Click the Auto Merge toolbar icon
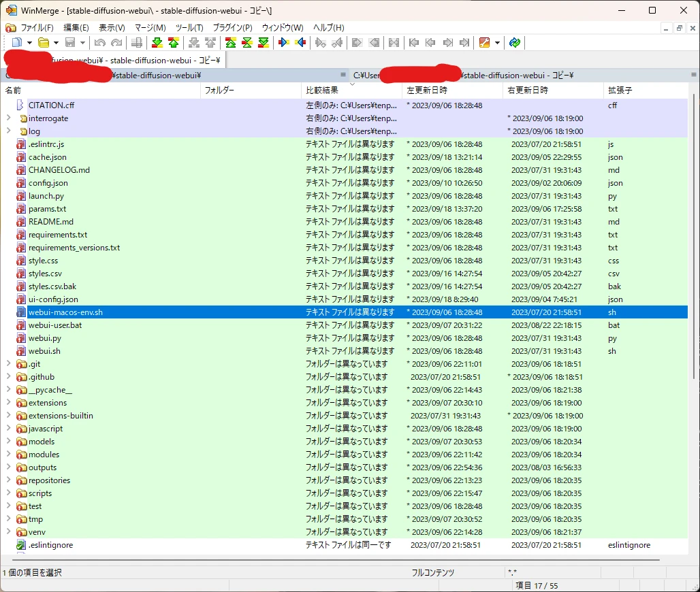Viewport: 700px width, 592px height. tap(394, 43)
